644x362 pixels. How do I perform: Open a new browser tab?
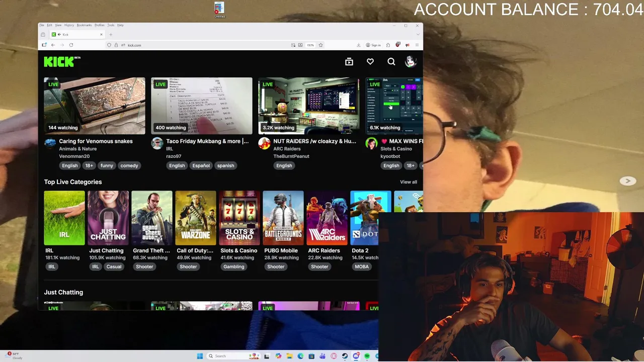(111, 34)
